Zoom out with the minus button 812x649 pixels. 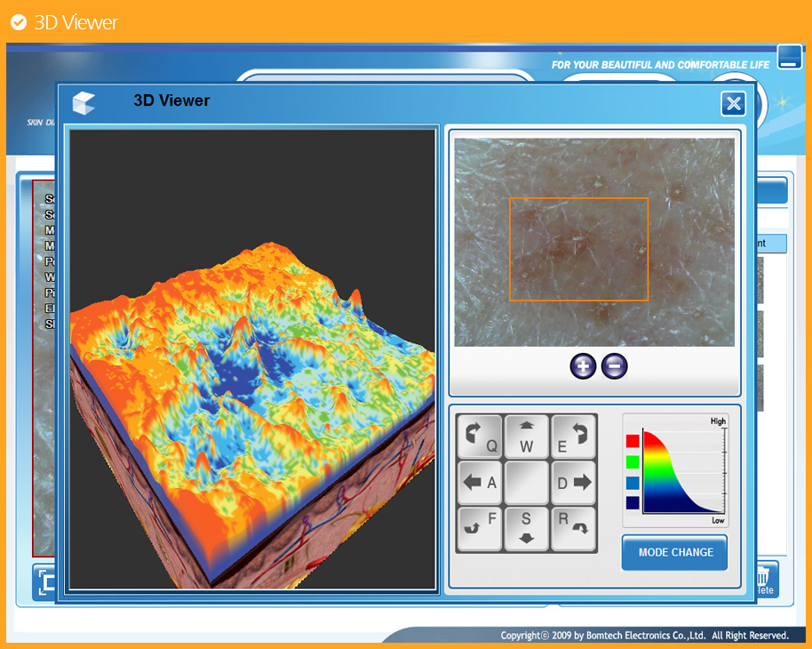tap(614, 366)
